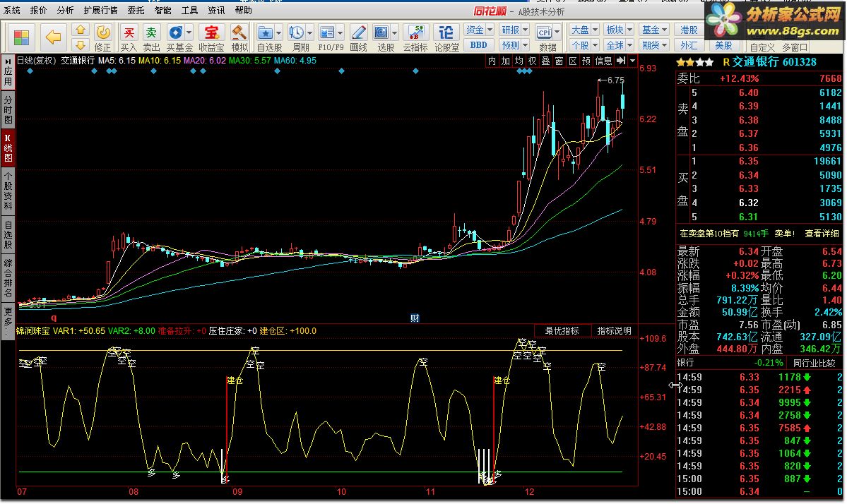Toggle the 权 adjustment option

[x=533, y=61]
